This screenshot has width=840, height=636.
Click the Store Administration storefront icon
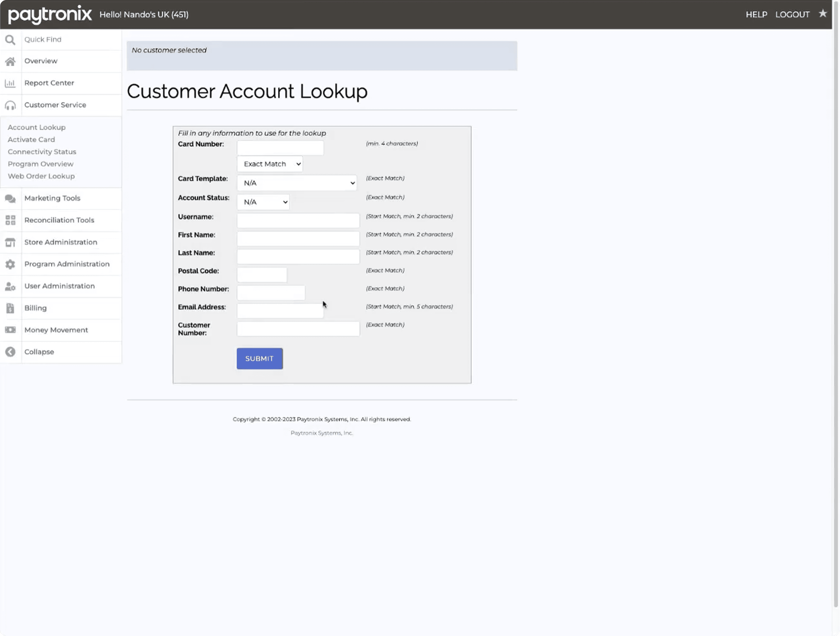[x=10, y=242]
